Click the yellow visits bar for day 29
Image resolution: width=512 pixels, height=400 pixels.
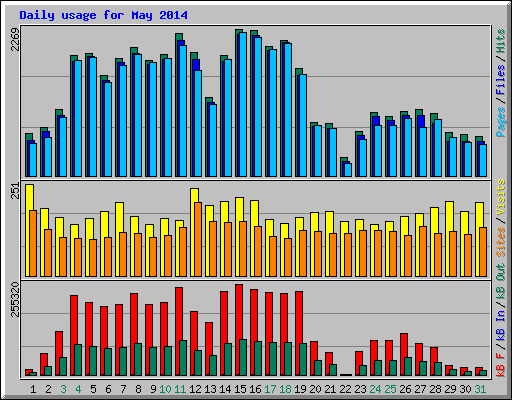coord(448,239)
